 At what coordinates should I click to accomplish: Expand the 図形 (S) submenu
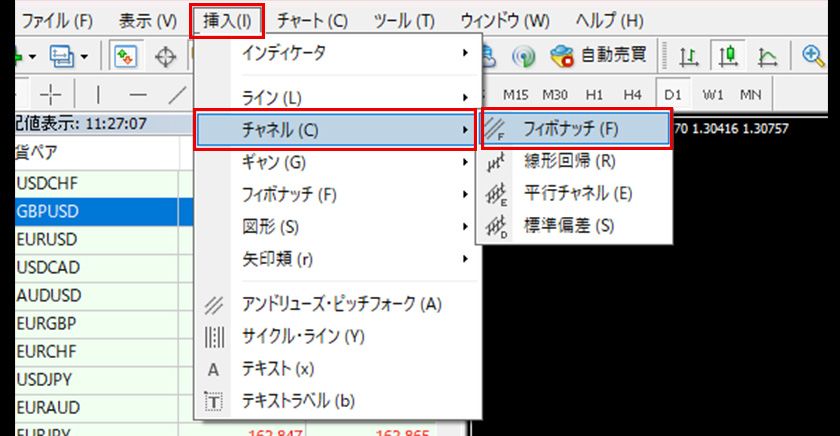(x=338, y=227)
